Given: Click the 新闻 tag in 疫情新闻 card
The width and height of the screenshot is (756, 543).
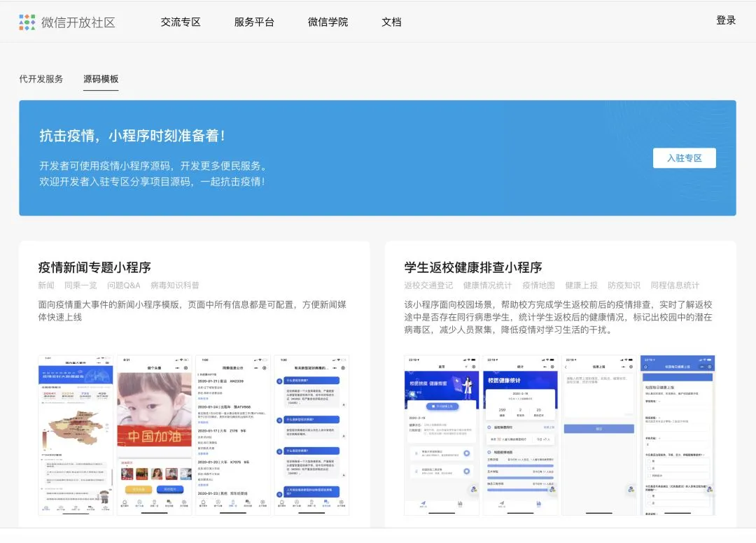Looking at the screenshot, I should (46, 285).
